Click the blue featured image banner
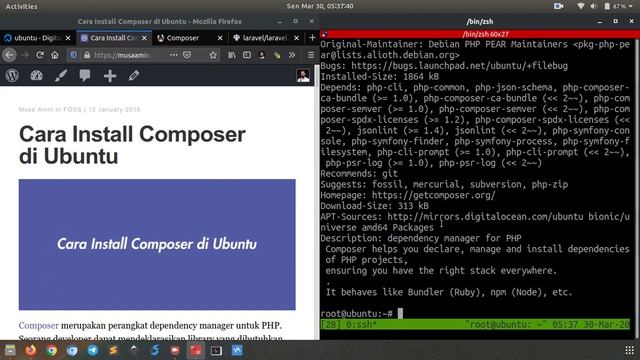This screenshot has height=360, width=640. pyautogui.click(x=157, y=244)
